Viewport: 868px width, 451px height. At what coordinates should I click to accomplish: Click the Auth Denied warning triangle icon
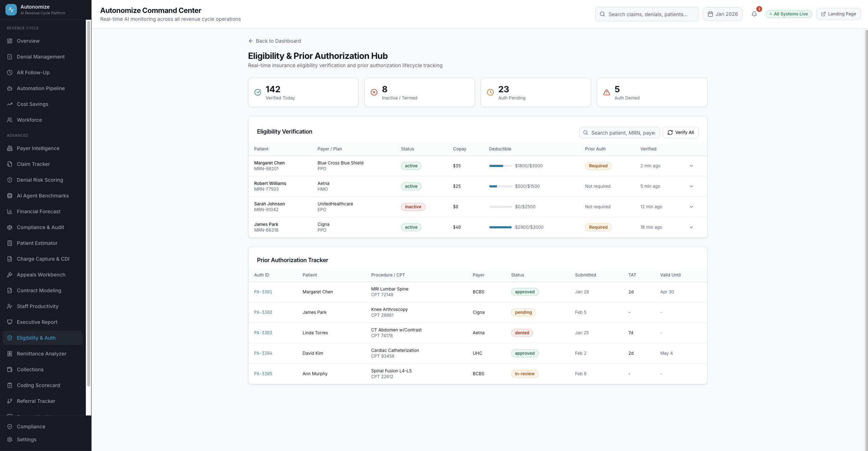[607, 92]
